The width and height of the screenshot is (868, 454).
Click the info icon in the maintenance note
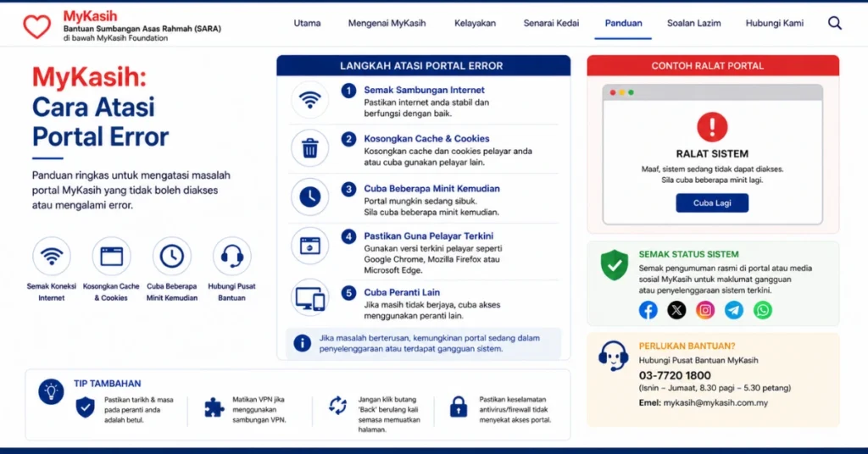(303, 343)
